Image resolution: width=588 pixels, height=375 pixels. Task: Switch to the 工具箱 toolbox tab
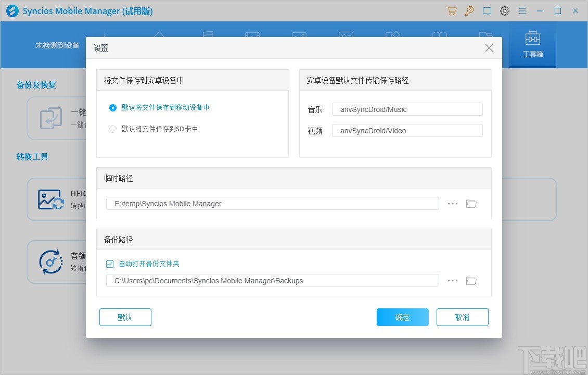(x=532, y=45)
